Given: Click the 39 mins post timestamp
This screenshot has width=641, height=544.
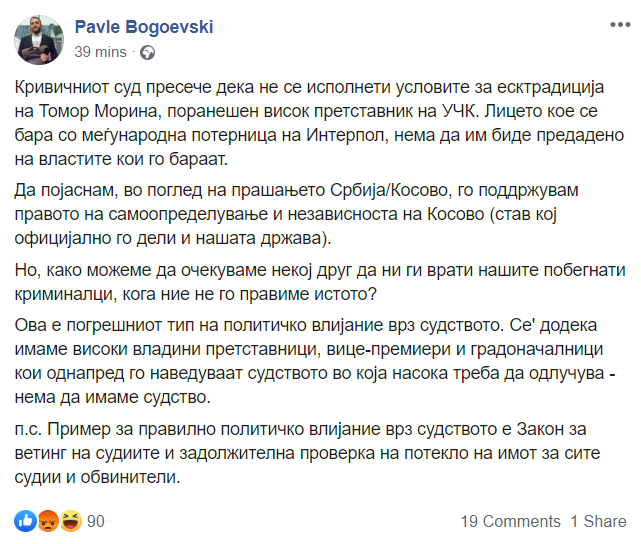Looking at the screenshot, I should pos(101,52).
